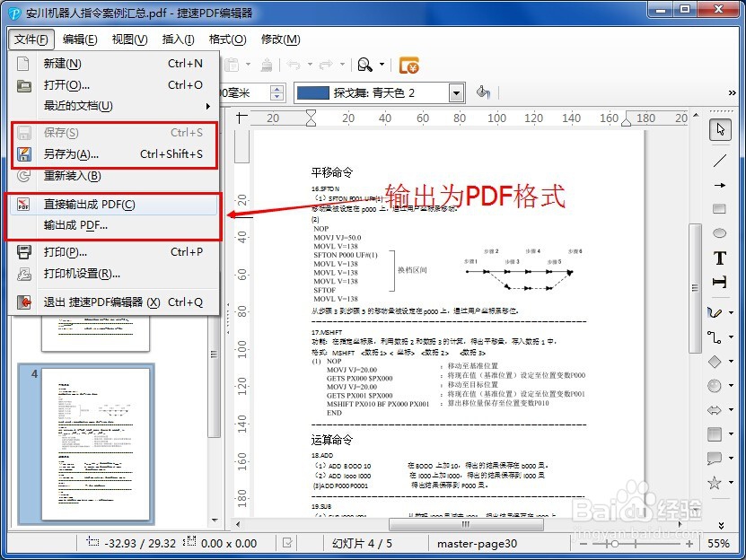Open the color fill combo box dropdown

456,92
